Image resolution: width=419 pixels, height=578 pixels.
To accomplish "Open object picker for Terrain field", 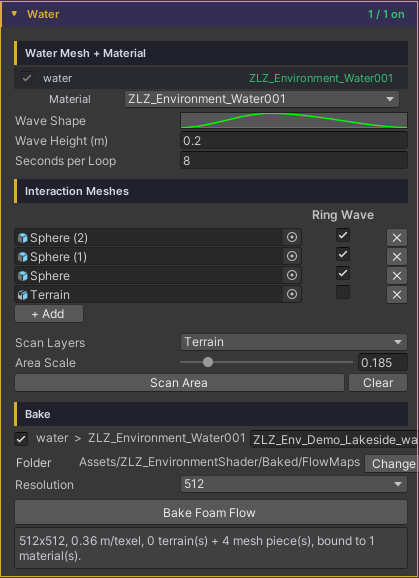I will [x=292, y=294].
